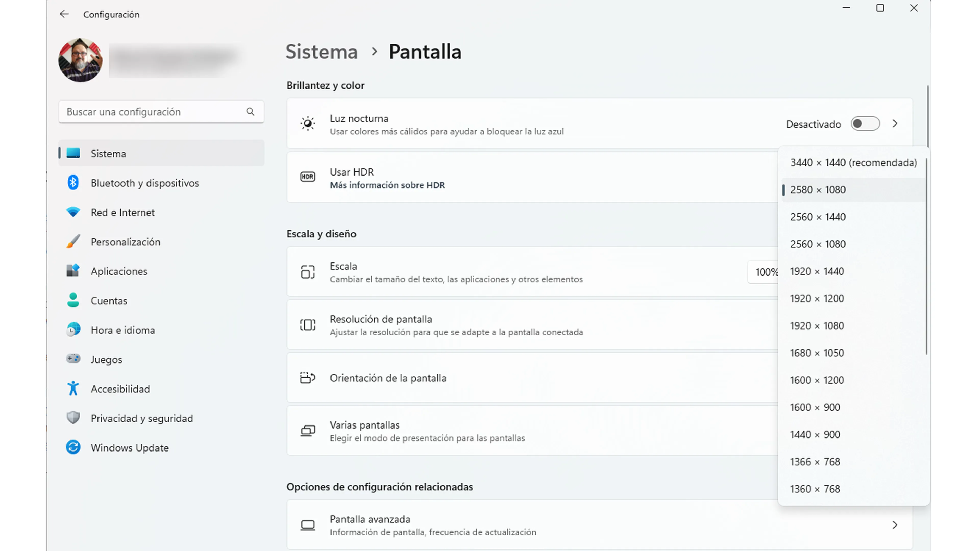Image resolution: width=980 pixels, height=551 pixels.
Task: Open the Hora e idioma globe icon
Action: [x=73, y=330]
